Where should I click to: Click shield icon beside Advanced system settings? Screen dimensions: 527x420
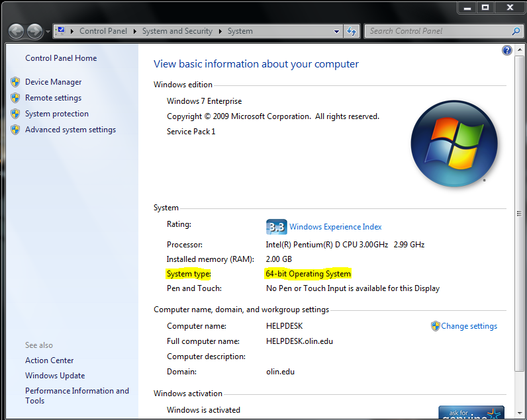point(15,130)
